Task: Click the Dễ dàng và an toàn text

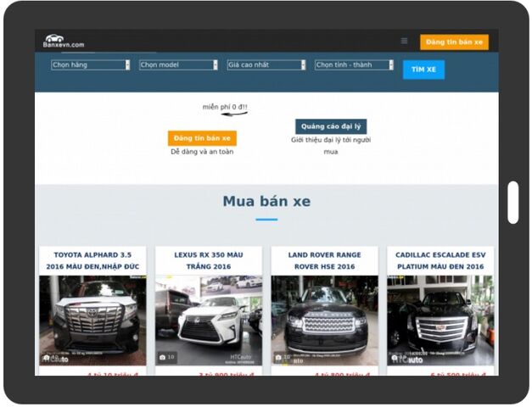Action: tap(202, 152)
